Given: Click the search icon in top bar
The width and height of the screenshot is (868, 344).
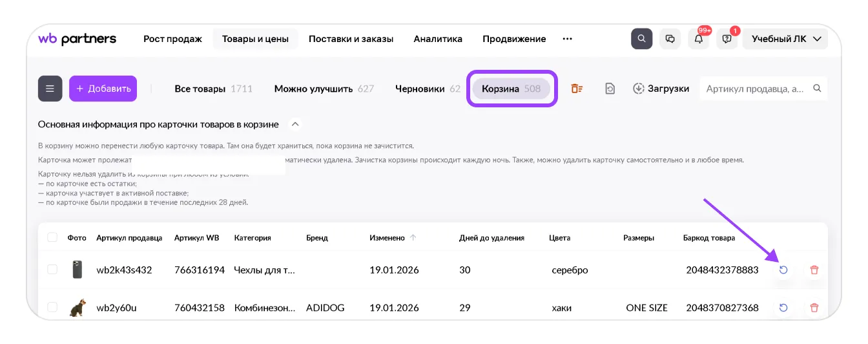Looking at the screenshot, I should 641,39.
